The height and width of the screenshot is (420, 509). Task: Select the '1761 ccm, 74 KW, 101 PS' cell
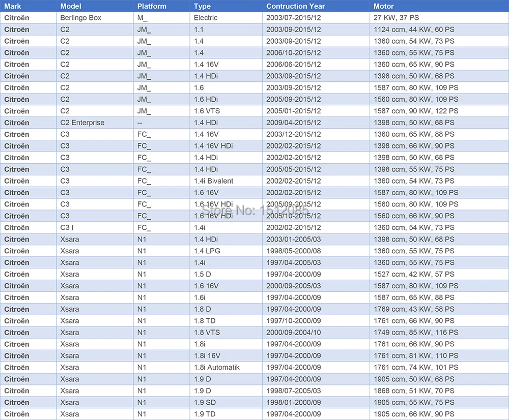[x=439, y=368]
